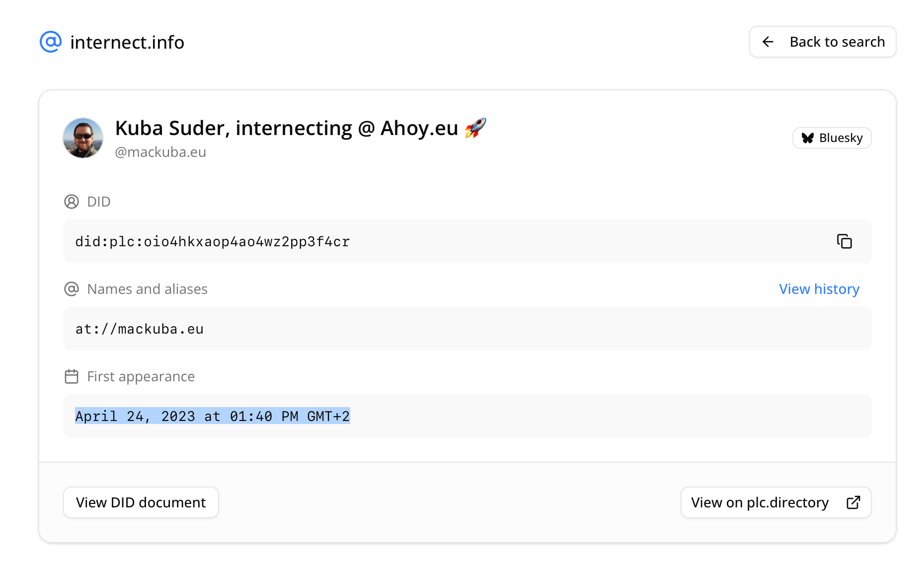Click the @ icon beside Names and aliases
This screenshot has width=924, height=561.
72,289
